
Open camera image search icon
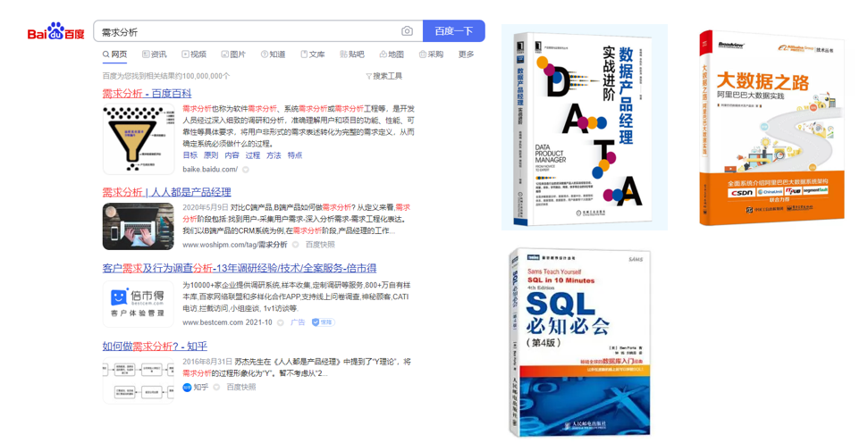point(407,31)
